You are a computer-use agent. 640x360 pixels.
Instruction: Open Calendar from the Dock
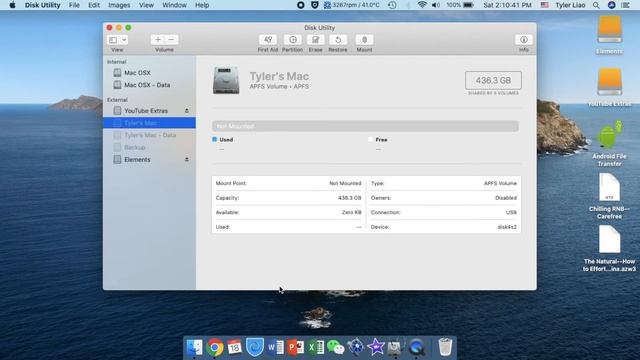[x=235, y=347]
